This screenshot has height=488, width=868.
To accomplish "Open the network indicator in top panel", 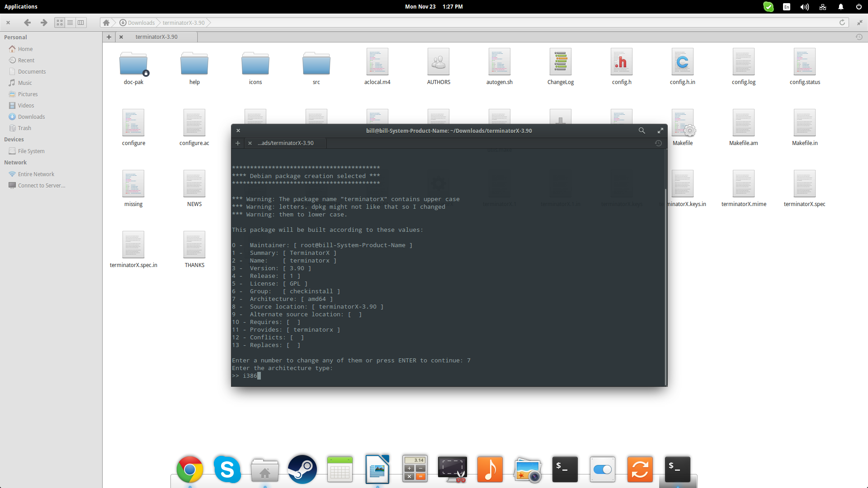I will tap(823, 7).
